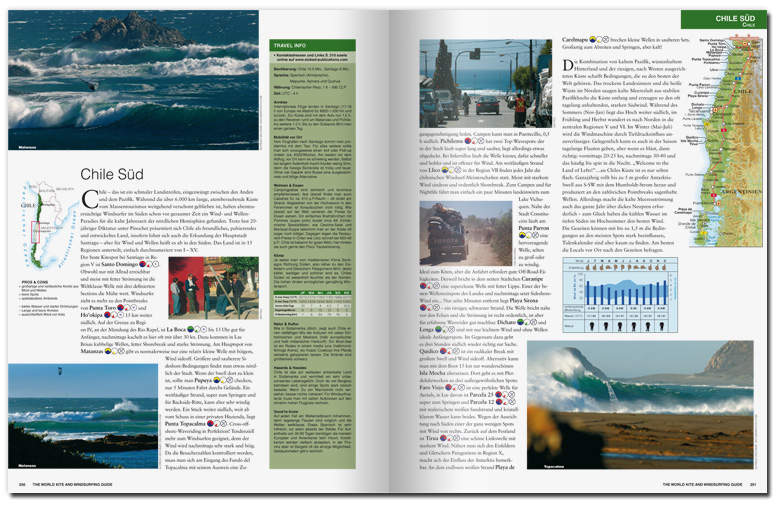Click page number 200 in the left footer
The width and height of the screenshot is (780, 505).
[22, 484]
